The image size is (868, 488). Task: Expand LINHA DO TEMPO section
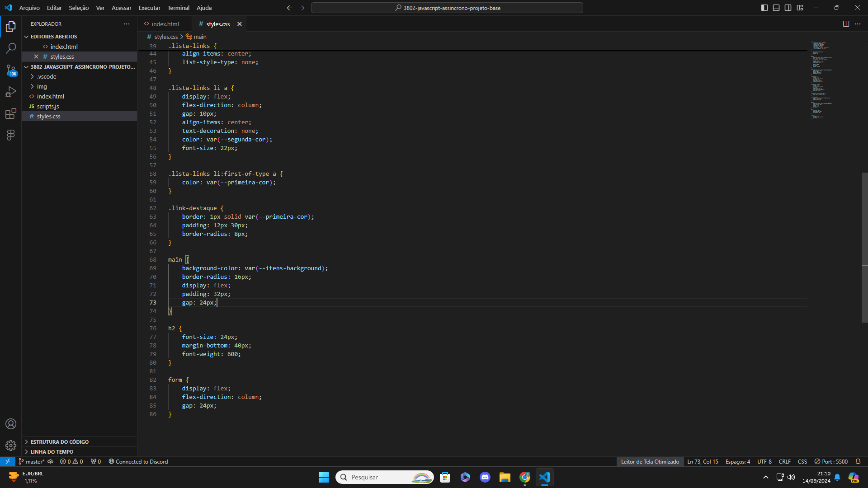(79, 452)
